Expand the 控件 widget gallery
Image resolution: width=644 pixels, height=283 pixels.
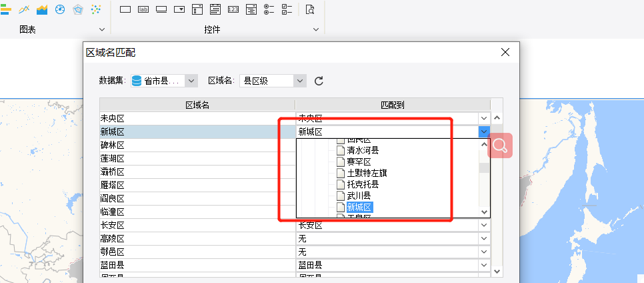pos(316,29)
